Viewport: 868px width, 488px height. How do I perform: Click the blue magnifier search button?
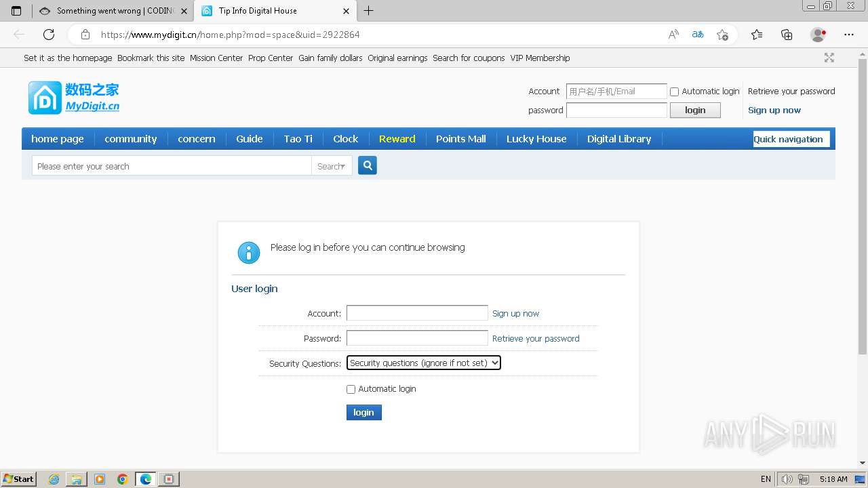(x=368, y=165)
